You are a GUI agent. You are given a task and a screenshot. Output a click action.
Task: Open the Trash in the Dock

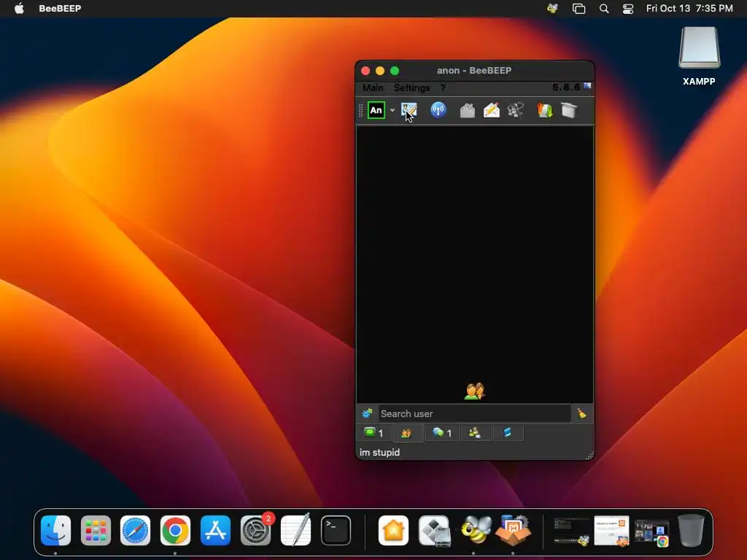692,530
